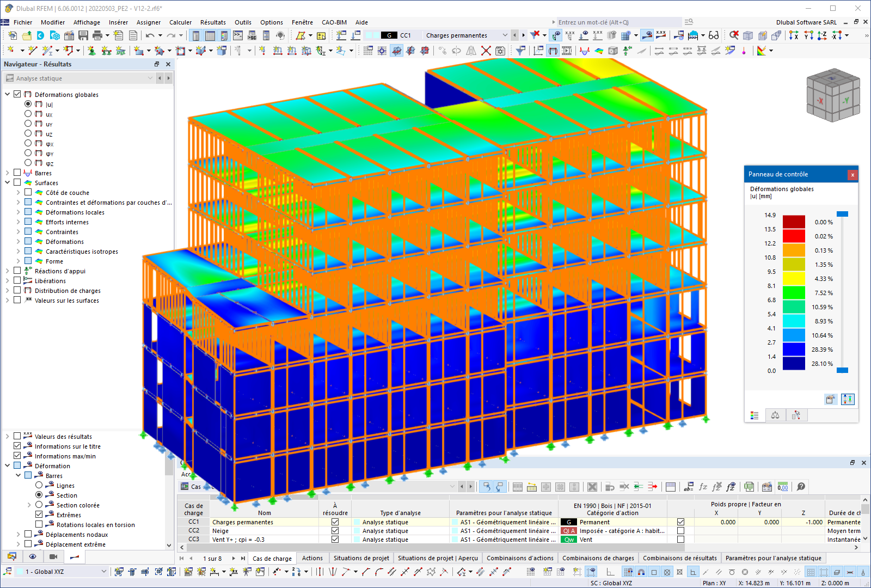Uncheck À résoudre for the Neige case
The width and height of the screenshot is (871, 588).
[335, 530]
